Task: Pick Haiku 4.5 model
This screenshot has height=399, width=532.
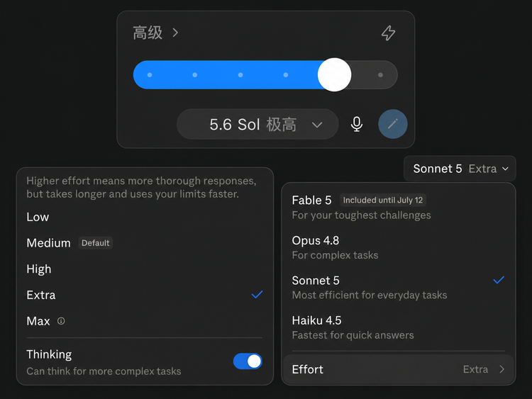Action: tap(399, 327)
